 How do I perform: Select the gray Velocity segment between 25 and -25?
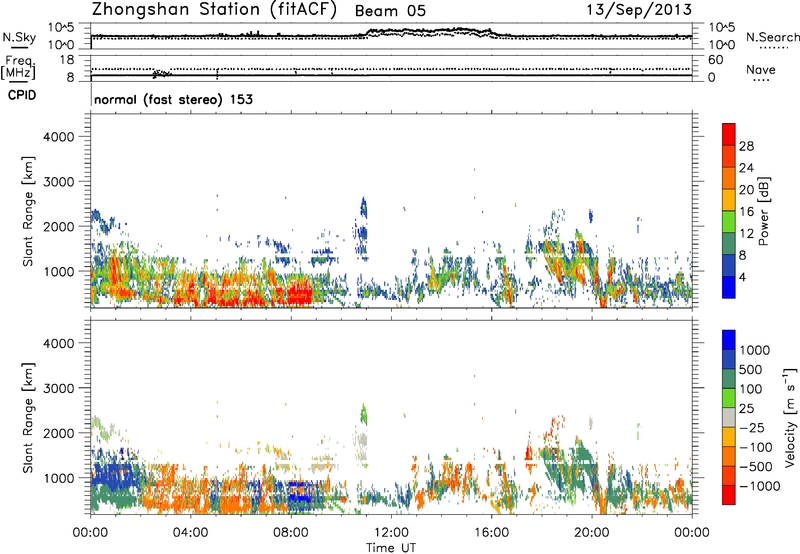pos(729,417)
